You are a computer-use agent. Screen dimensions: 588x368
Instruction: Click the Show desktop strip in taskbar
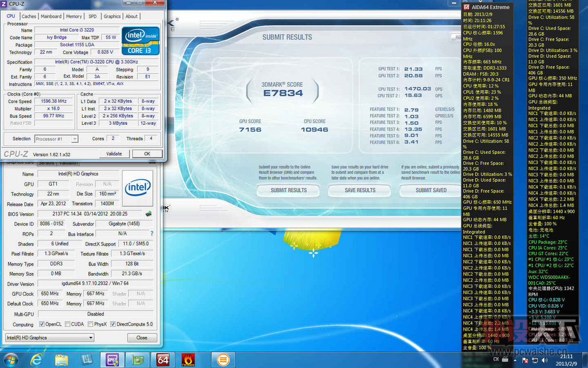(584, 360)
